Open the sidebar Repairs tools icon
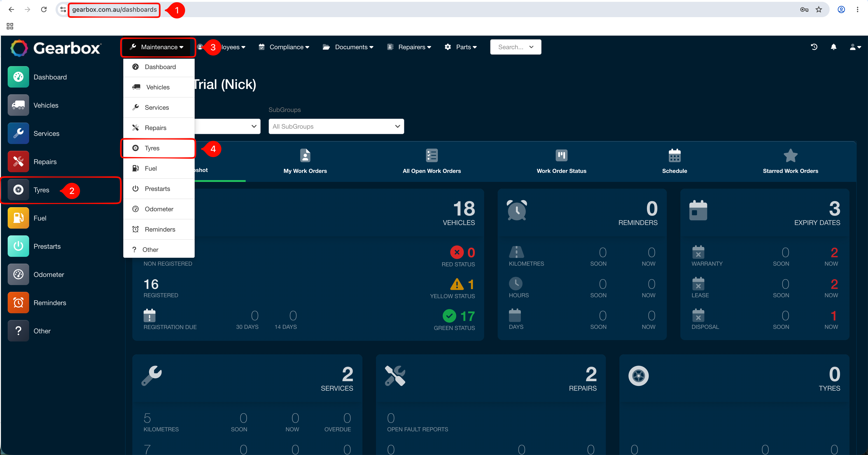Screen dimensions: 868x455 [18, 162]
